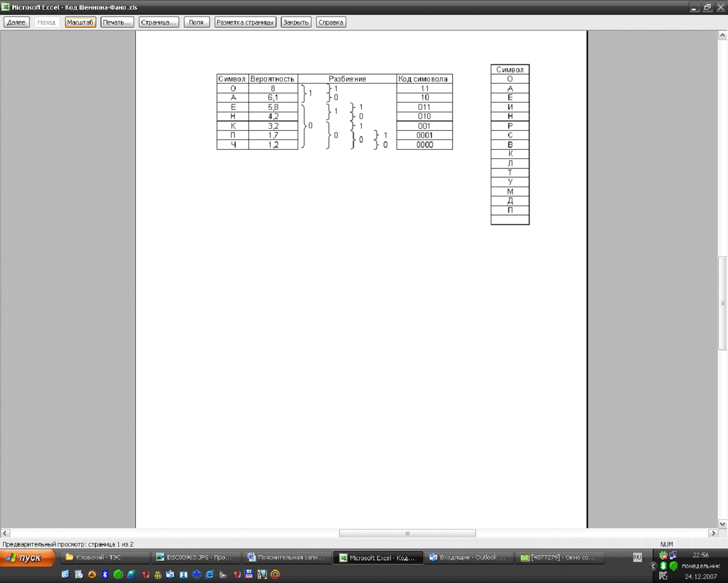
Task: Click the vertical scrollbar down arrow
Action: point(723,524)
